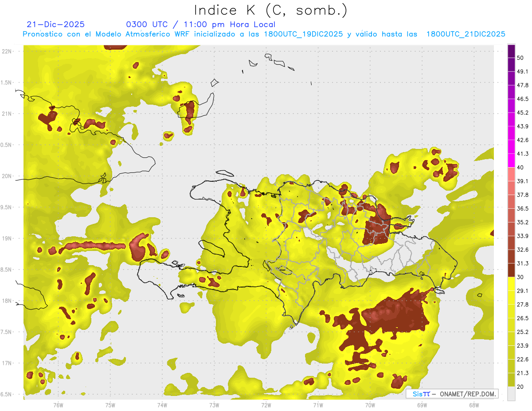The height and width of the screenshot is (411, 532).
Task: Click the colorbar label "30"
Action: pos(520,277)
